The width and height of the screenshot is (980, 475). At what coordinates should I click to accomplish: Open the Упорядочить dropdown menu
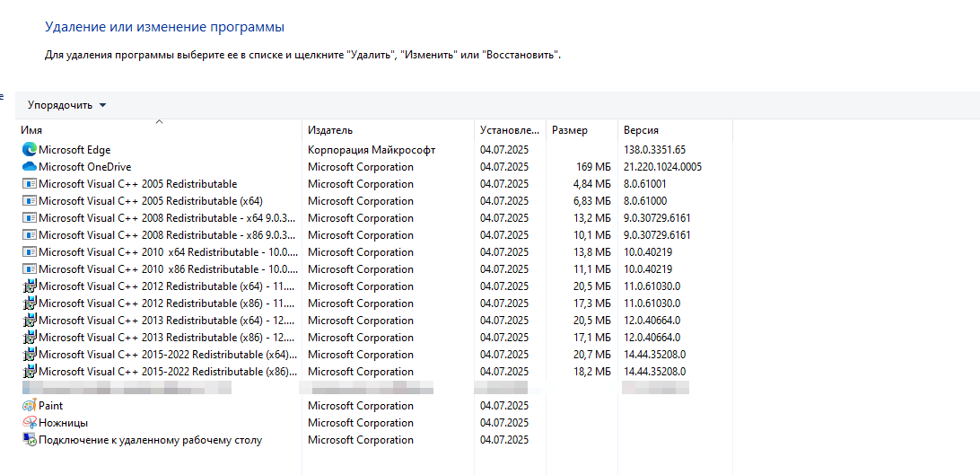coord(67,105)
